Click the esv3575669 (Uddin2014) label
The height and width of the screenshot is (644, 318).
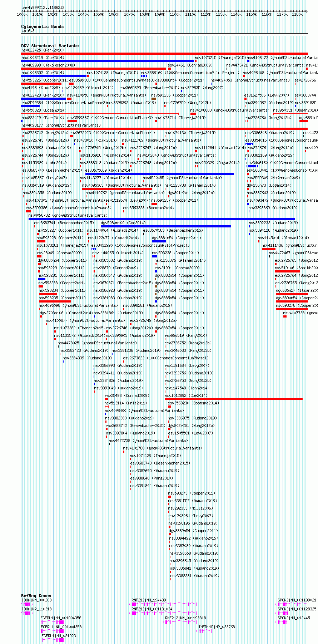click(109, 171)
